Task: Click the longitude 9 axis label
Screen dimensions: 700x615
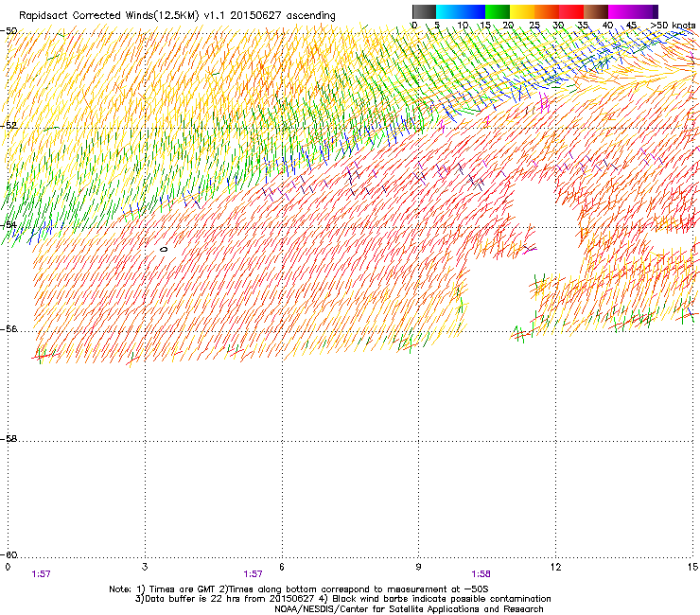Action: click(418, 567)
